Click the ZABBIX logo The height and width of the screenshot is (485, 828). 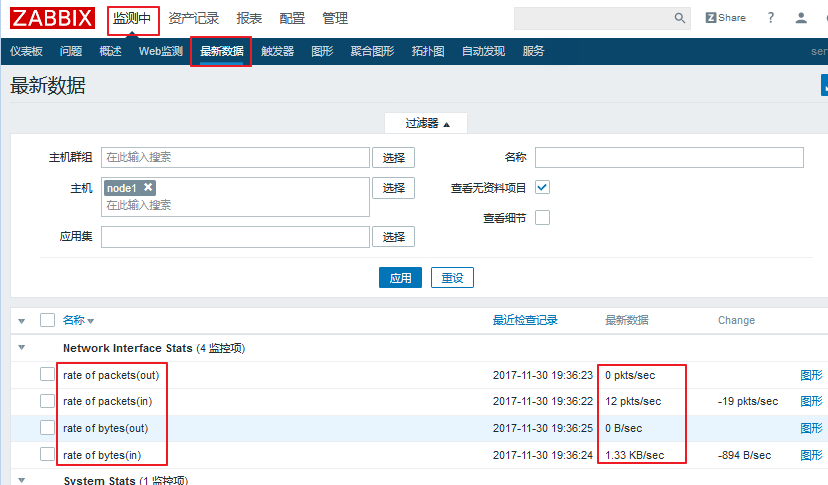(x=53, y=18)
